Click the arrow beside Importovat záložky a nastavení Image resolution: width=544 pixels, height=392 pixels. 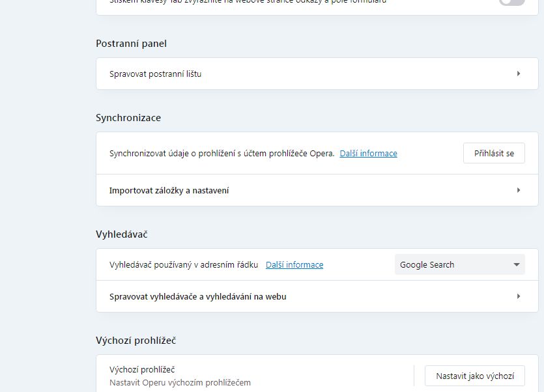(519, 190)
